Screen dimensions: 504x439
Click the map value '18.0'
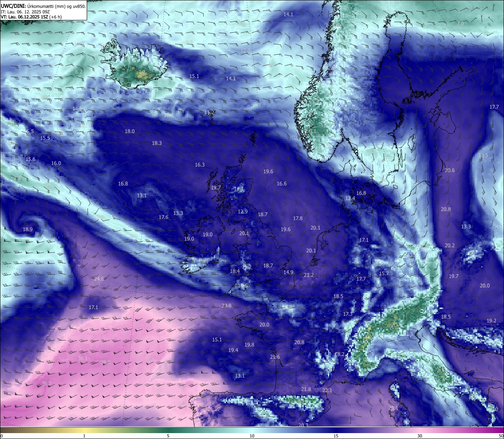tap(130, 132)
